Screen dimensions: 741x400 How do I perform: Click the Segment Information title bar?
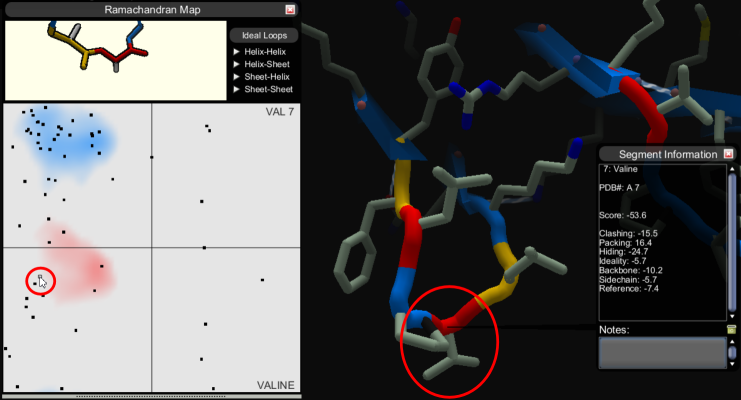(666, 154)
